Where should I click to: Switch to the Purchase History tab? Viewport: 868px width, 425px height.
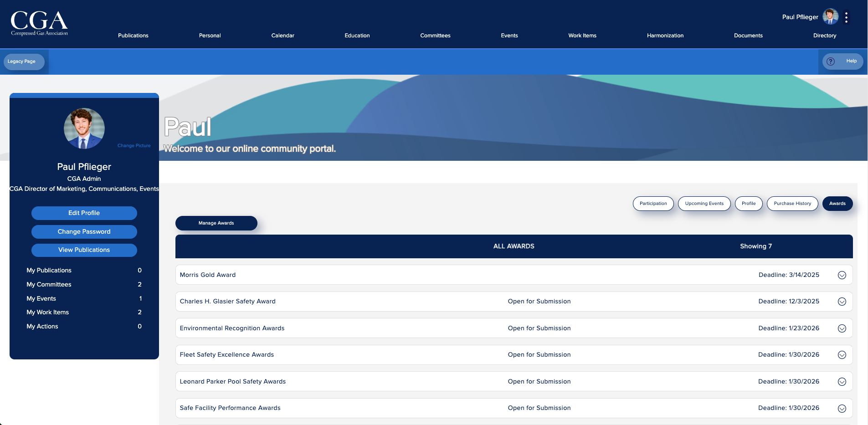[x=792, y=204]
